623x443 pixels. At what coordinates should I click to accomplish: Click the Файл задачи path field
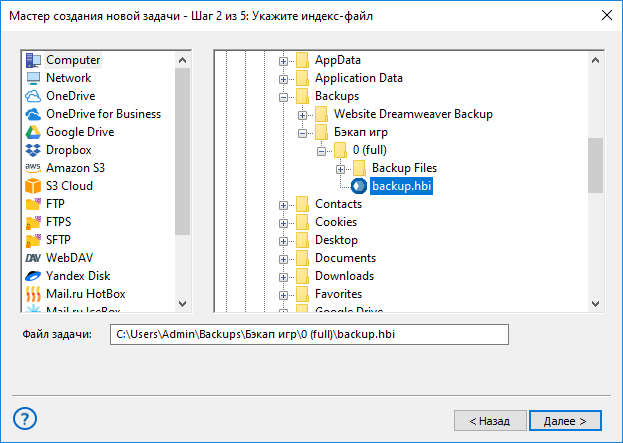pos(310,334)
